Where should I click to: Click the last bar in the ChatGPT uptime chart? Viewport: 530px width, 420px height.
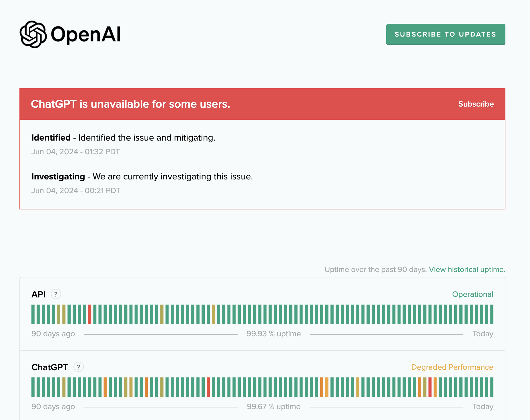[x=492, y=387]
